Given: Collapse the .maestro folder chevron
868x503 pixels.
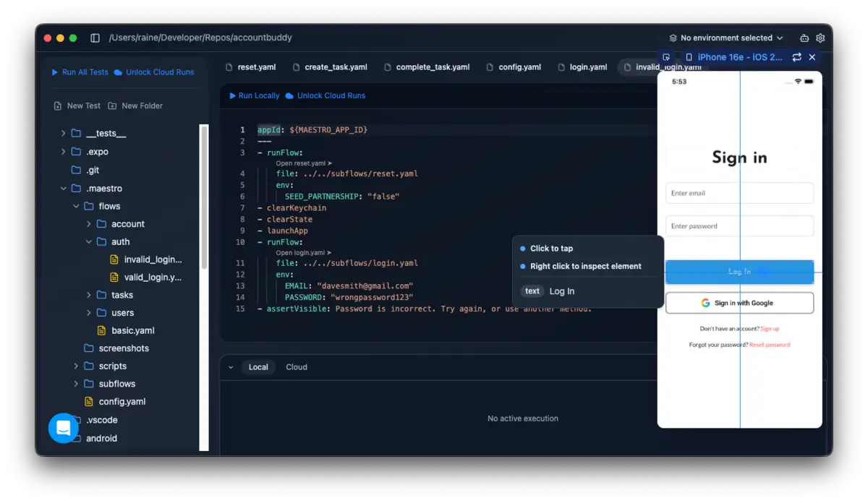Looking at the screenshot, I should point(63,188).
